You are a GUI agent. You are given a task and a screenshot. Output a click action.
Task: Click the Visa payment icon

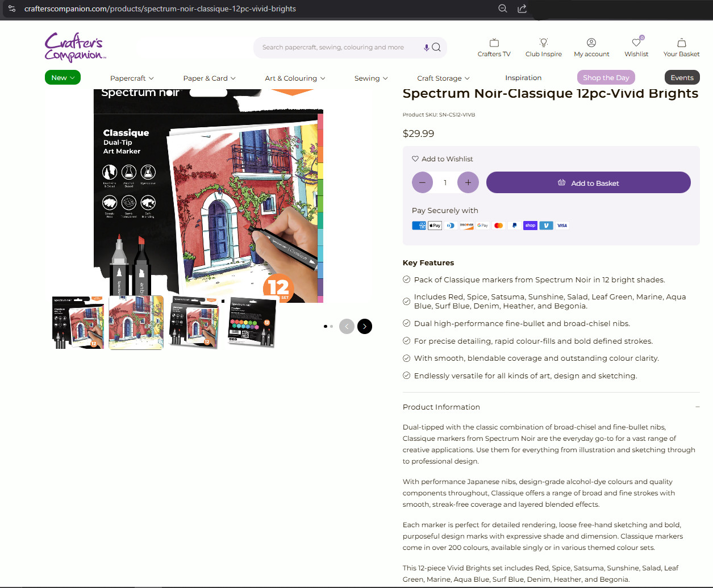point(562,226)
